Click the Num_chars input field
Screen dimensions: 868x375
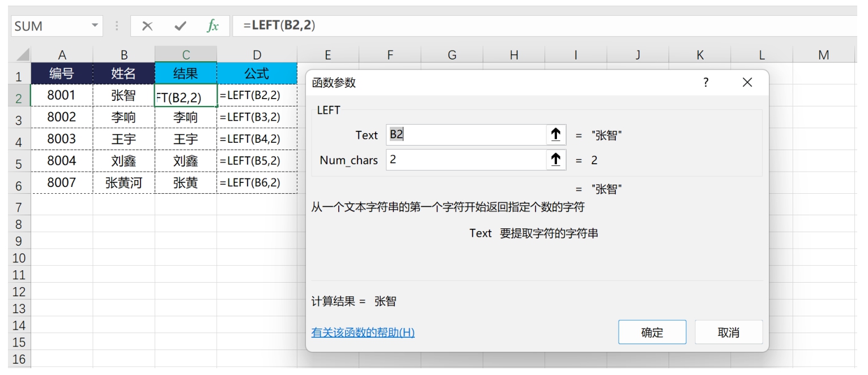pyautogui.click(x=465, y=160)
